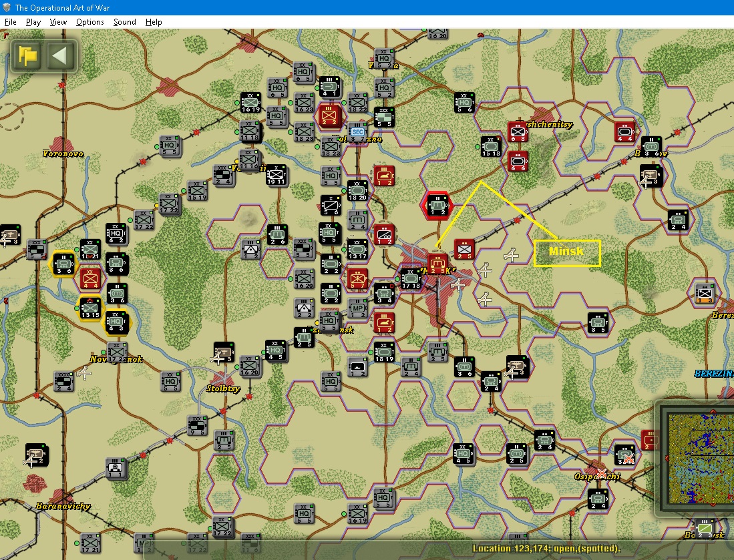Select the black HQ unit 5 6
Image resolution: width=734 pixels, height=560 pixels.
[464, 103]
